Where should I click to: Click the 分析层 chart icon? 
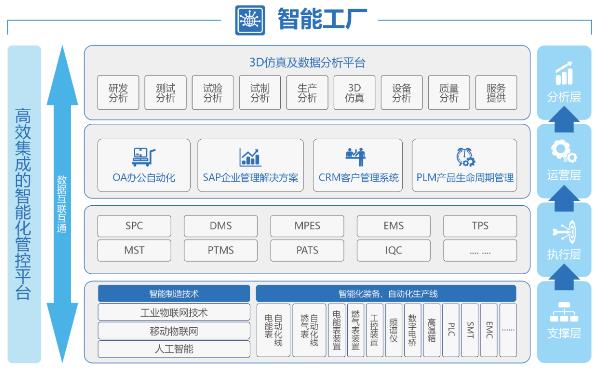click(x=564, y=73)
